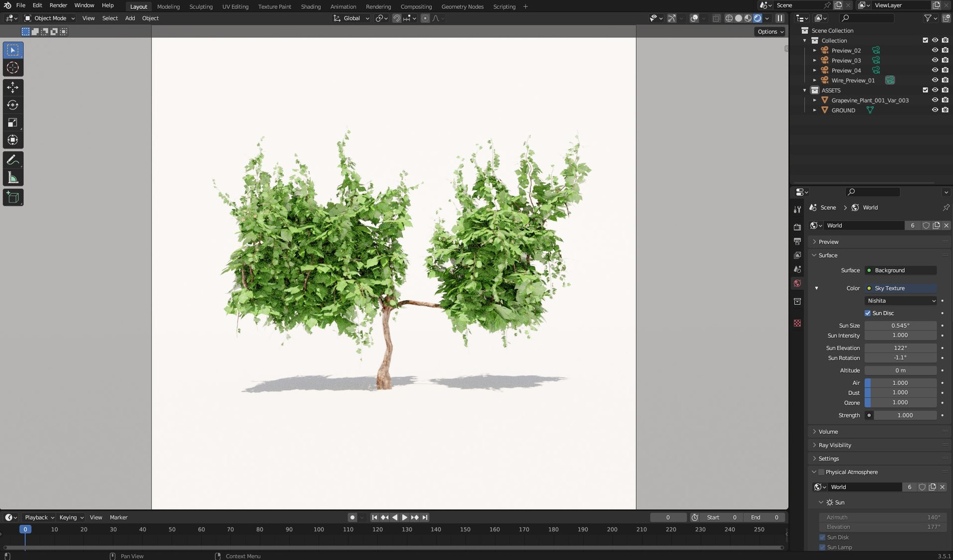Pick the Scale tool

point(13,123)
